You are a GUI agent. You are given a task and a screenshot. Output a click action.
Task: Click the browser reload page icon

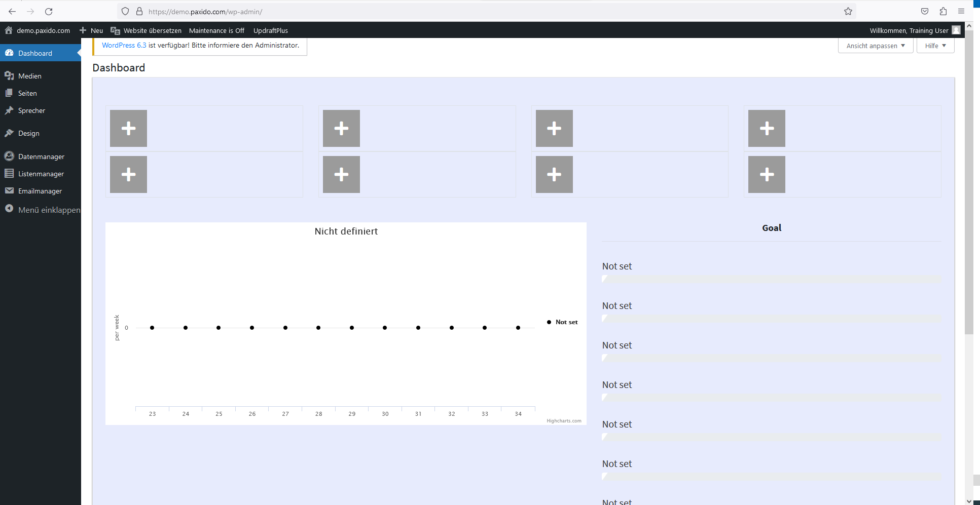tap(49, 11)
